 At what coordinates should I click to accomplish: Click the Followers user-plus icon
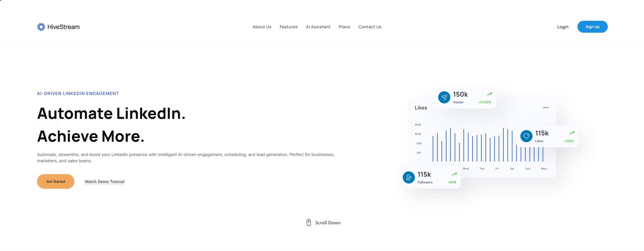pos(409,177)
